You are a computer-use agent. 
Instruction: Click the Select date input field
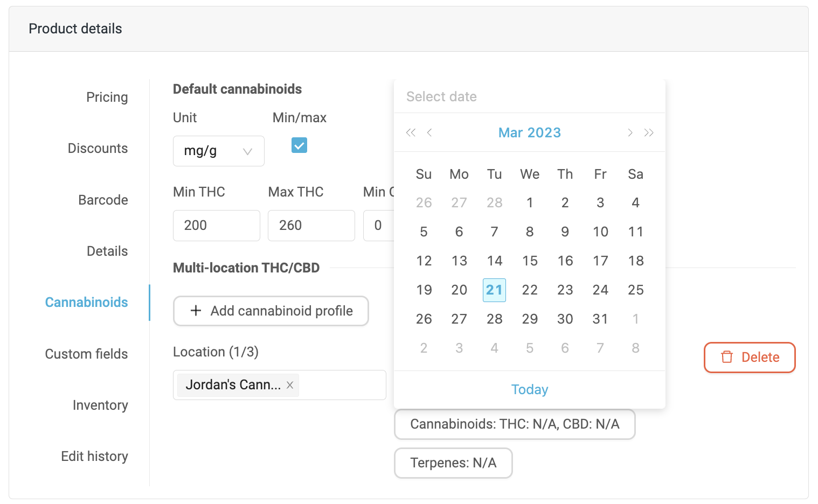click(x=529, y=97)
